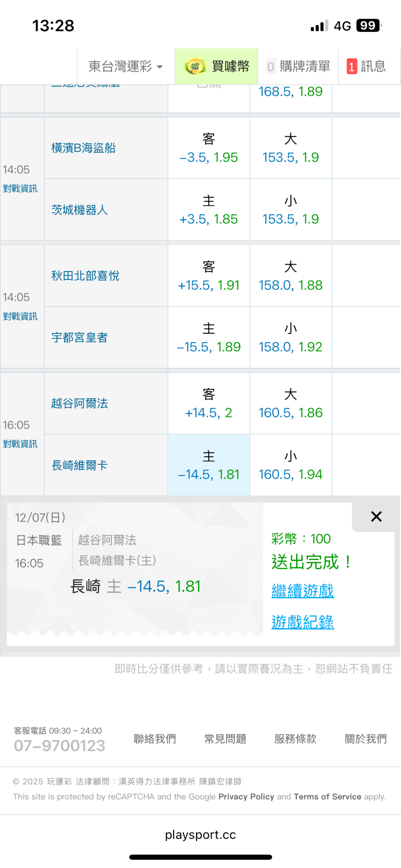This screenshot has width=401, height=868.
Task: Open the 遊戲紀錄 link
Action: click(x=303, y=622)
